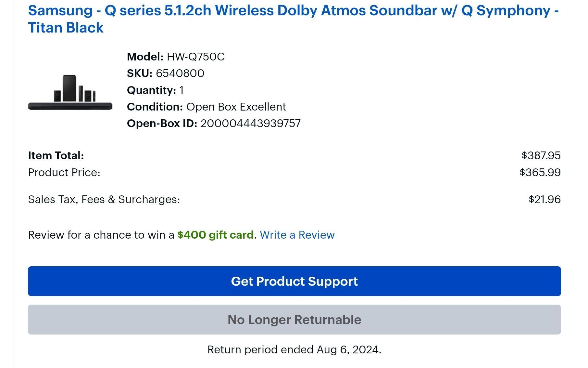Click the Open Box Excellent condition text
Viewport: 588px width, 368px height.
pyautogui.click(x=236, y=107)
